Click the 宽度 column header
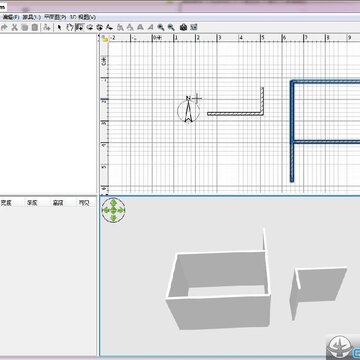 point(6,203)
